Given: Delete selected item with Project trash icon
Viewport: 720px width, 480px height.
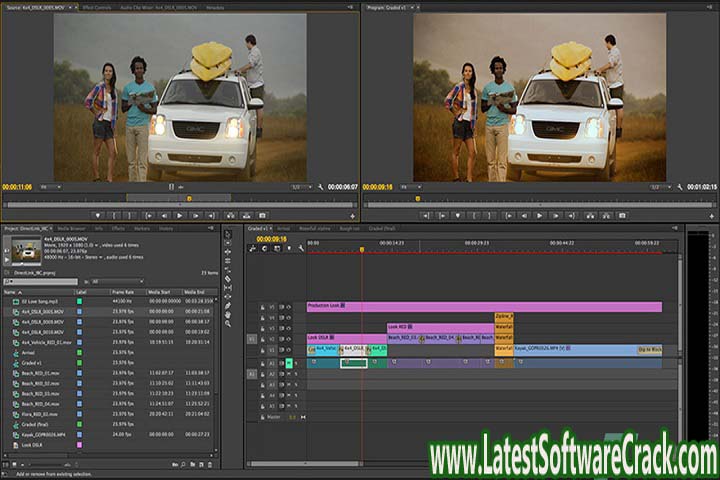Looking at the screenshot, I should [210, 465].
